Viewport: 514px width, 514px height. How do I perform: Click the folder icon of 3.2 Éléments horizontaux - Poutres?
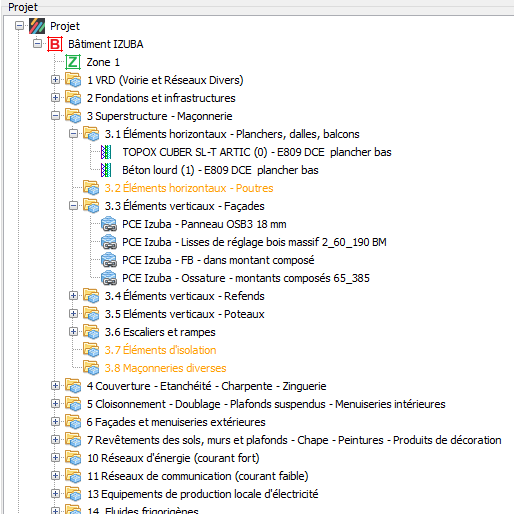click(x=91, y=188)
